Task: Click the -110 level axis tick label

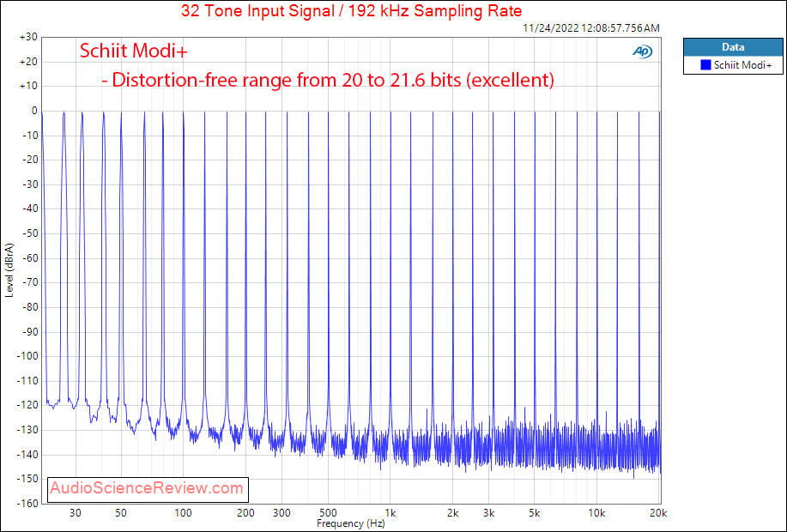Action: (27, 381)
